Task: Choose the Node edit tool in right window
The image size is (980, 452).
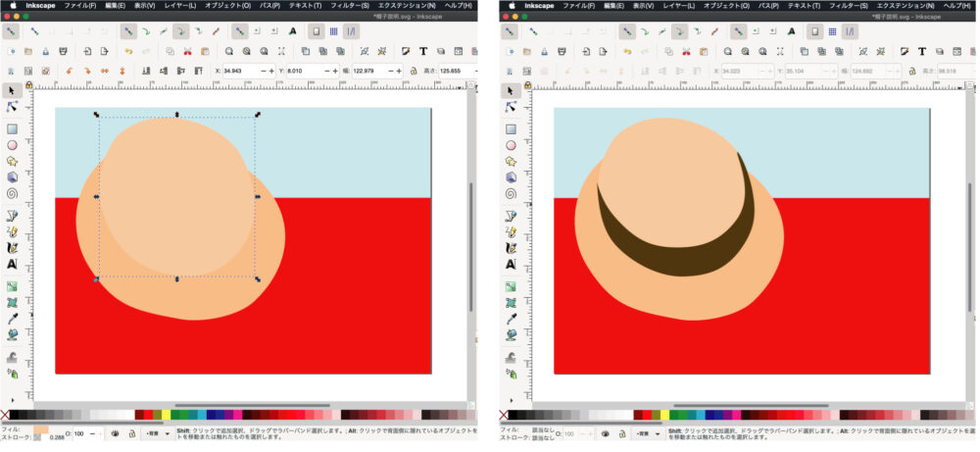Action: 509,106
